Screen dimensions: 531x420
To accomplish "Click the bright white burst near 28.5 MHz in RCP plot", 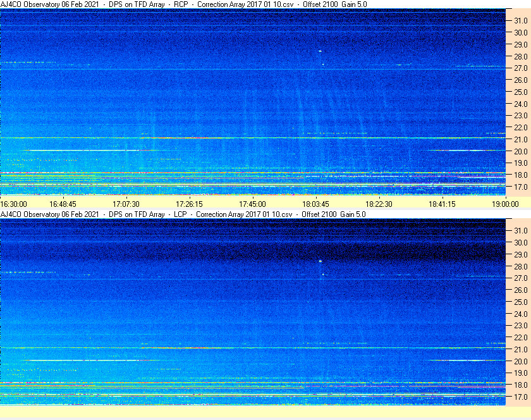I will click(320, 51).
